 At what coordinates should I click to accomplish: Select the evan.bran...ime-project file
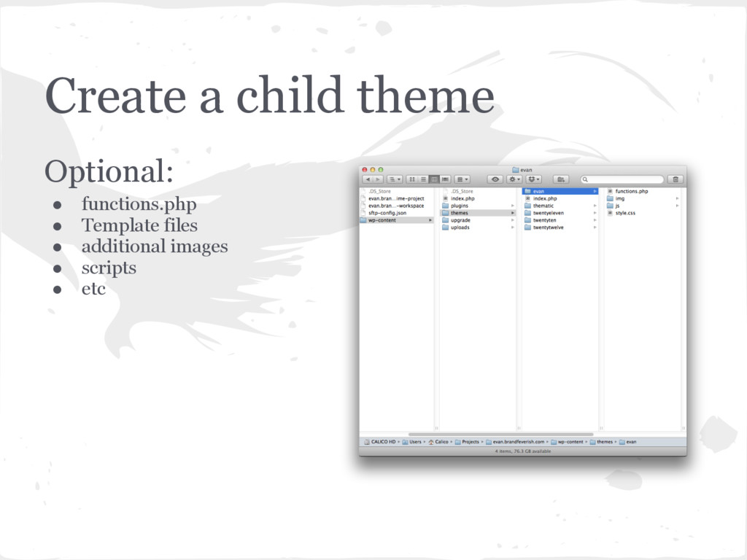tap(397, 198)
